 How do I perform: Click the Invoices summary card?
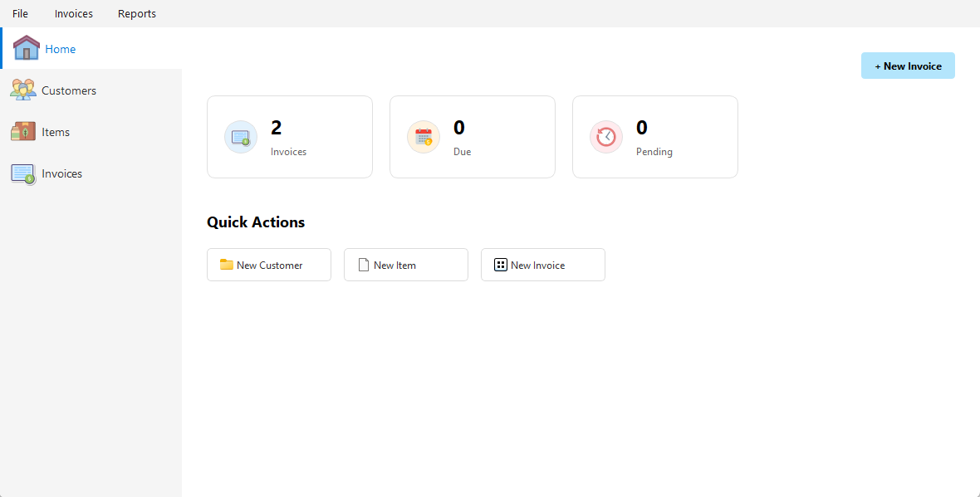[289, 136]
